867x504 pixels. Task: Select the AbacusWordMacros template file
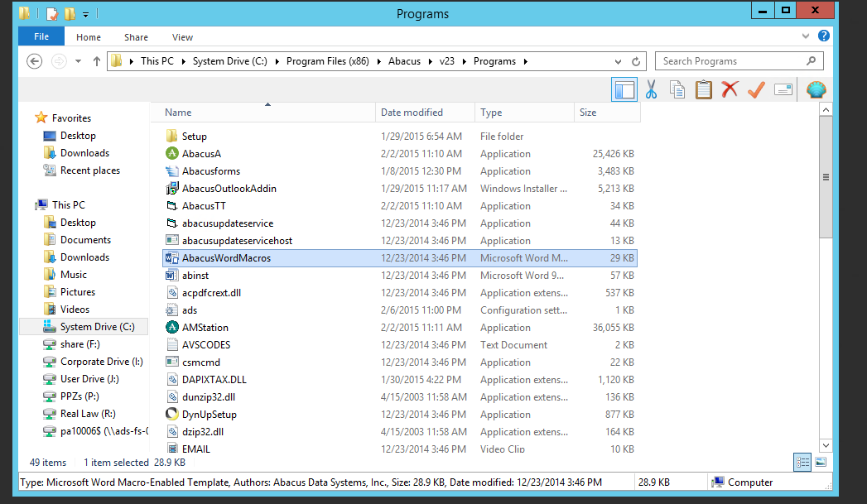click(400, 258)
